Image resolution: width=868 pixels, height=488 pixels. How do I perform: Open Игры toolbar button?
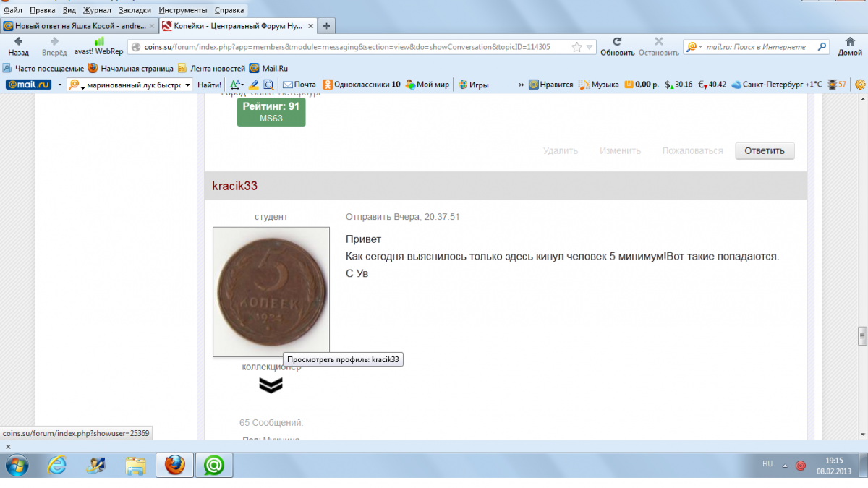pos(473,85)
